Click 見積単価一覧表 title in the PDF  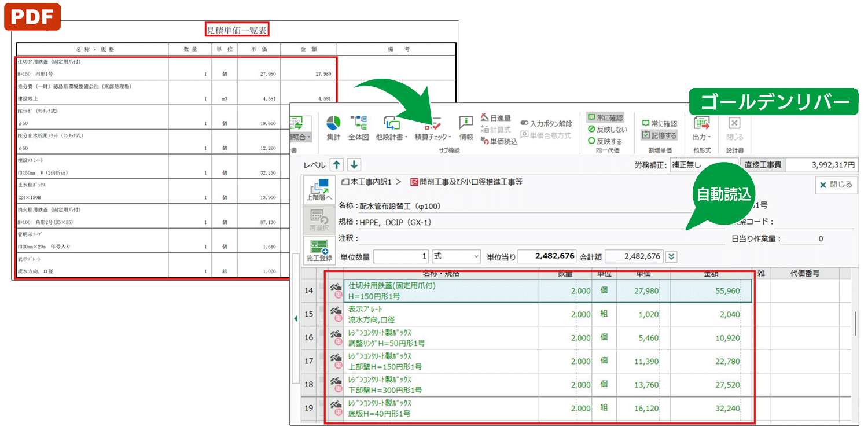237,30
